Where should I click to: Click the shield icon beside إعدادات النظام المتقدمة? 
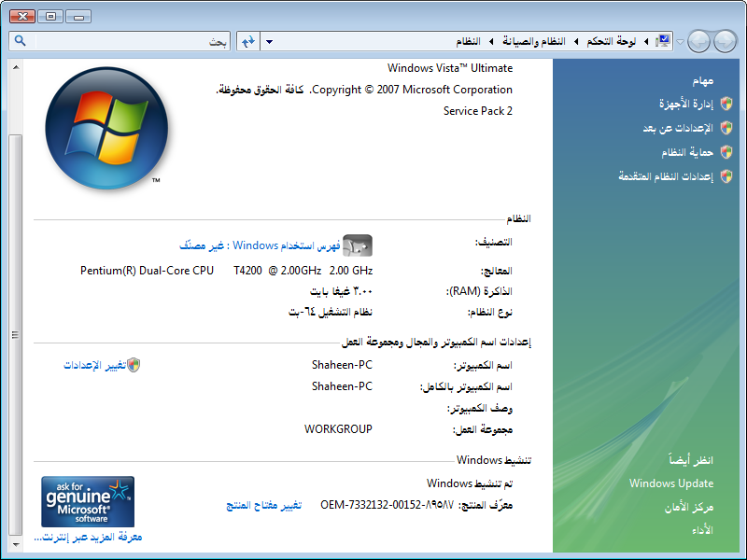click(x=726, y=176)
